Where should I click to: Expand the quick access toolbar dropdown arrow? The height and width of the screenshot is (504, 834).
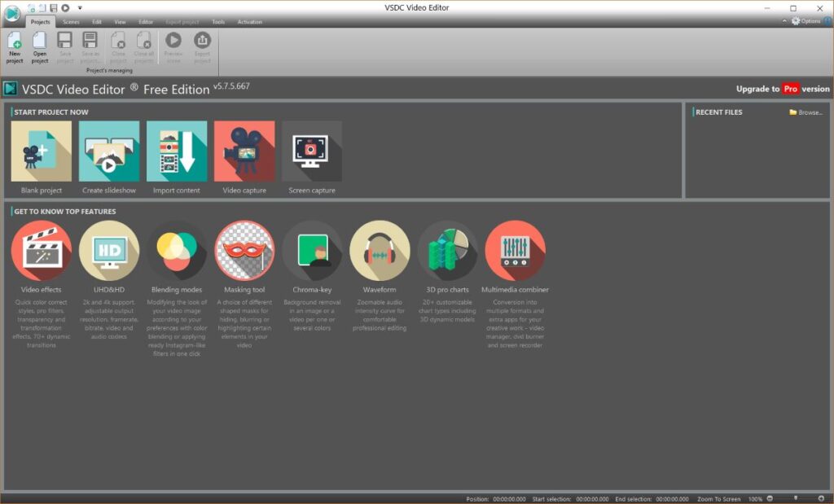[80, 8]
